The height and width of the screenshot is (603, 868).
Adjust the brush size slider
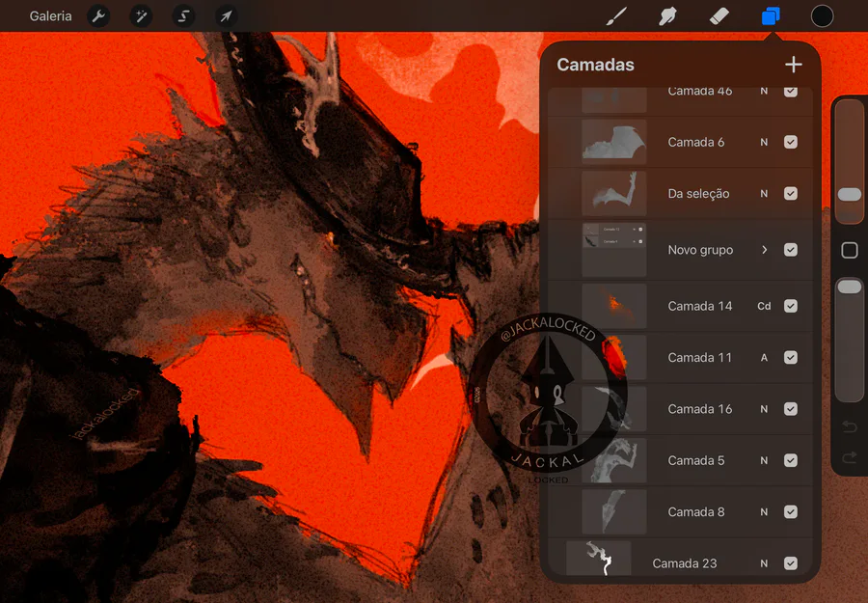(x=849, y=162)
